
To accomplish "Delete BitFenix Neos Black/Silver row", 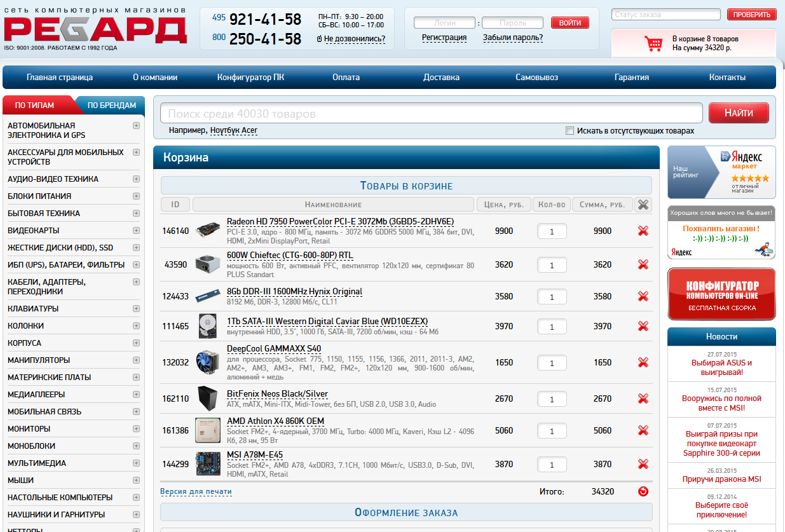I will coord(643,399).
